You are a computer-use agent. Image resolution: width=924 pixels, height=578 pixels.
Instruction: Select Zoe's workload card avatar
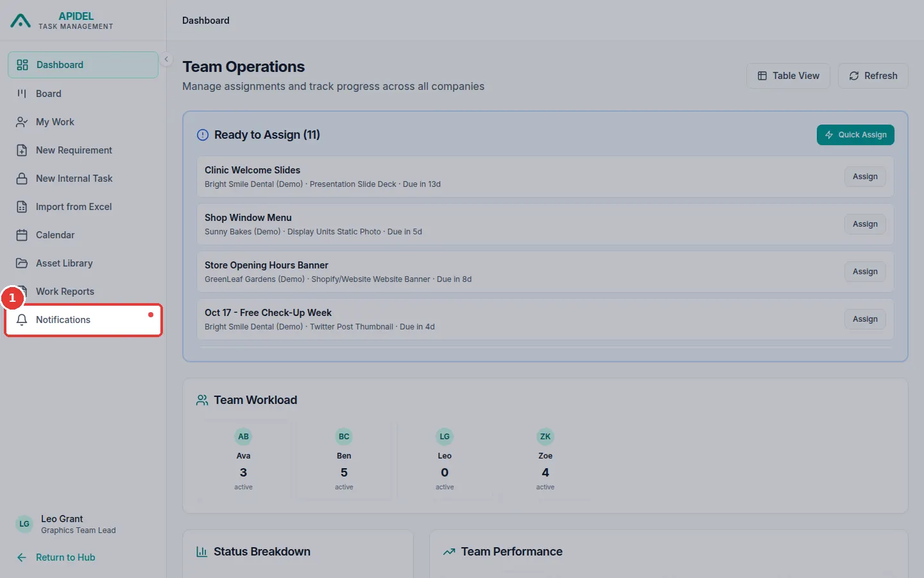pyautogui.click(x=545, y=437)
